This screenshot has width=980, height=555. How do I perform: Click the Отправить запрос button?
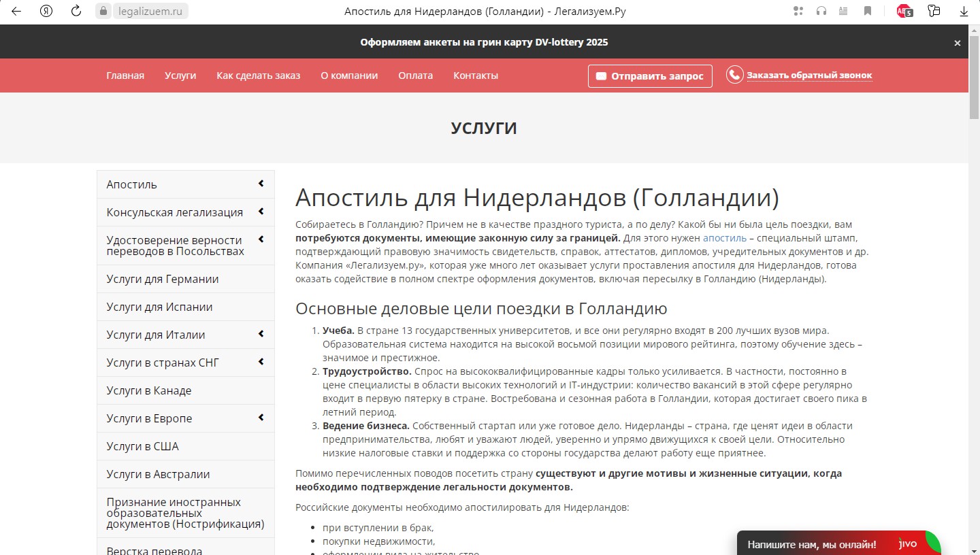tap(650, 76)
